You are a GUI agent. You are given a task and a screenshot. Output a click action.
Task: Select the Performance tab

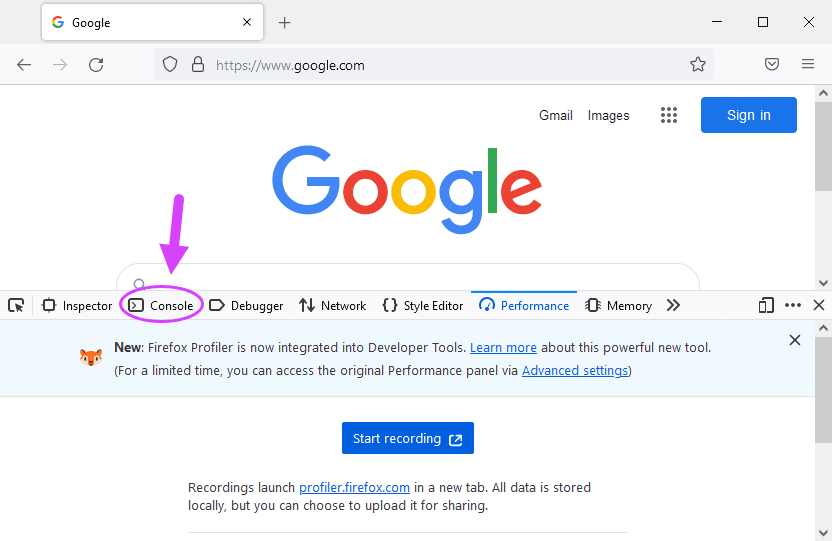tap(524, 306)
